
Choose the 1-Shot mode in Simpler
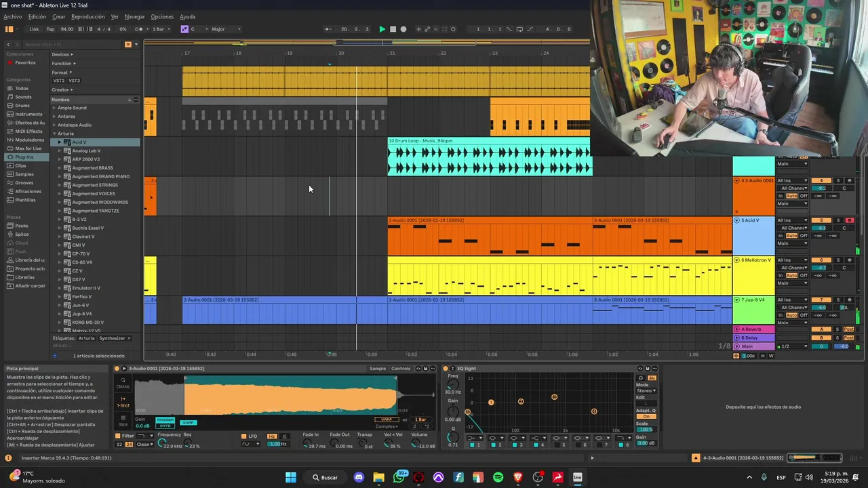click(123, 403)
